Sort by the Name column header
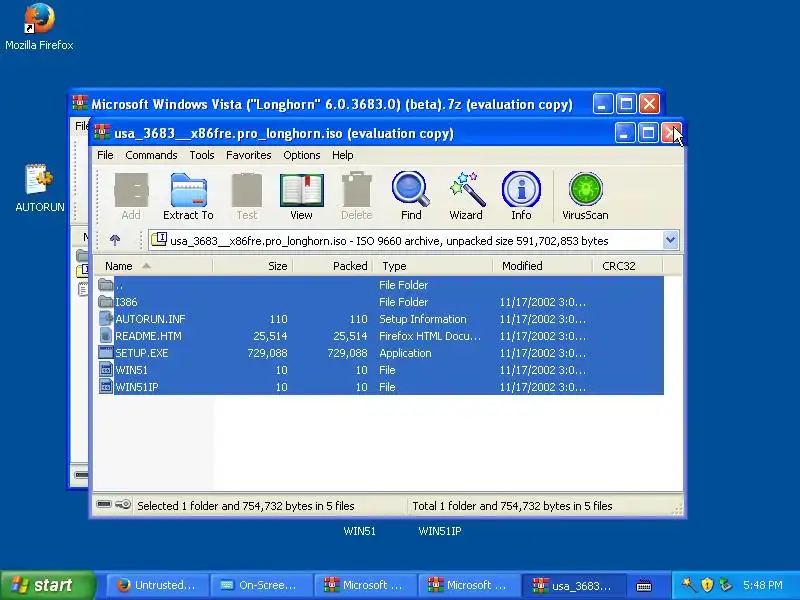The width and height of the screenshot is (800, 600). pyautogui.click(x=154, y=266)
